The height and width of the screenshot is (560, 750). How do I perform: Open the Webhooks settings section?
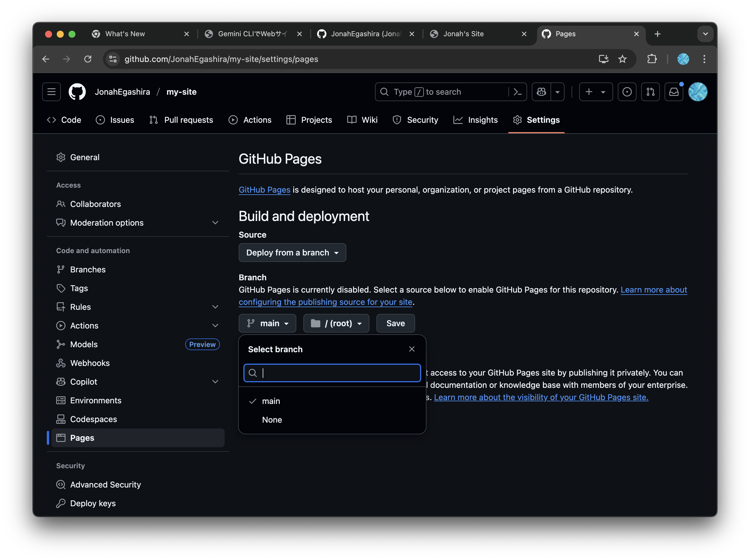(90, 363)
